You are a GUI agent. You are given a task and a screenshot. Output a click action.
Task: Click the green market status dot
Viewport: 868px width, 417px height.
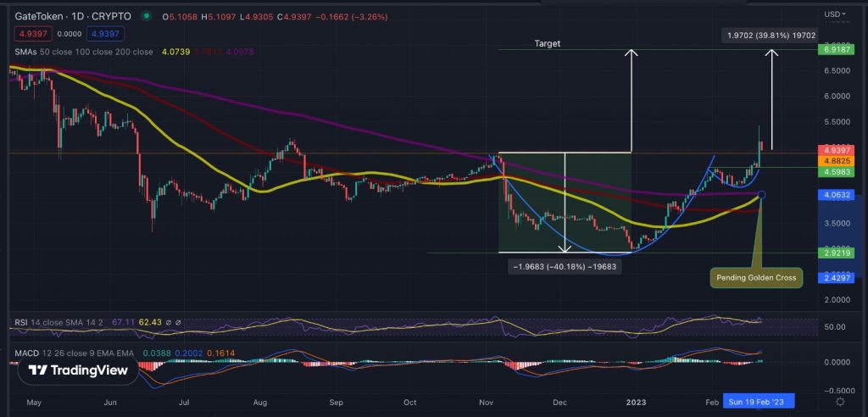pos(146,16)
